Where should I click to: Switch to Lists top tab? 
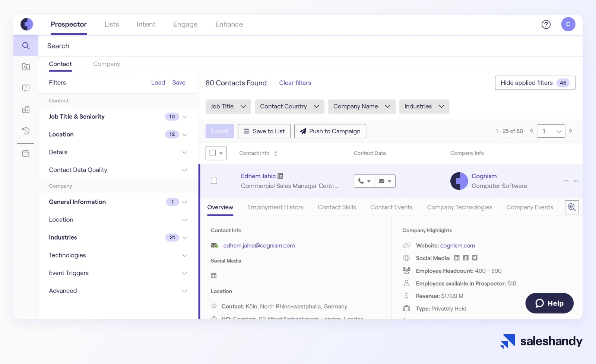[112, 24]
